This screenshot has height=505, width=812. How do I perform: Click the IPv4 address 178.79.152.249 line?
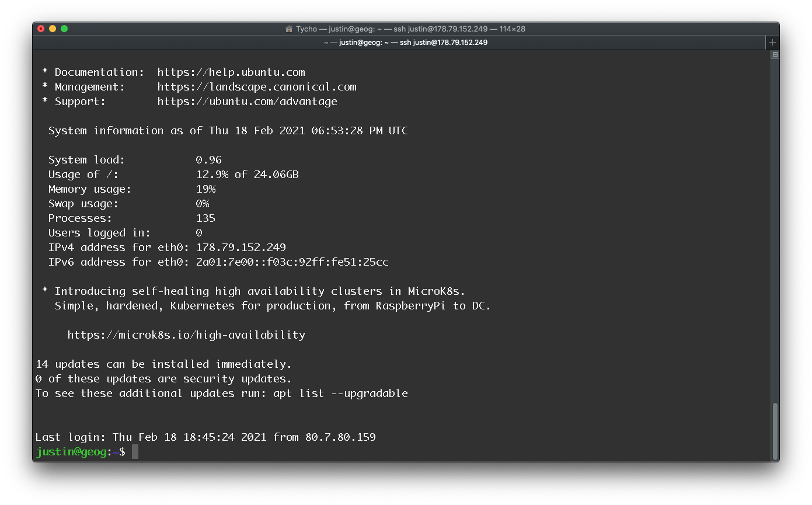point(167,248)
